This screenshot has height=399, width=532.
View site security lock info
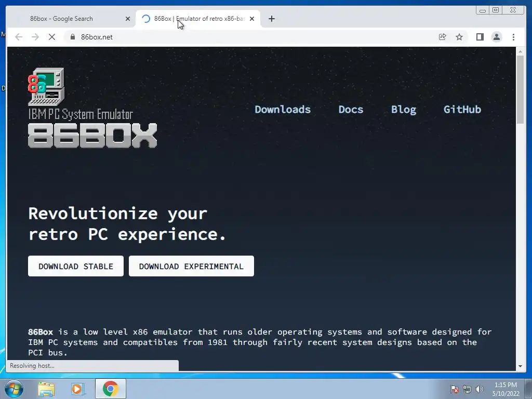72,37
